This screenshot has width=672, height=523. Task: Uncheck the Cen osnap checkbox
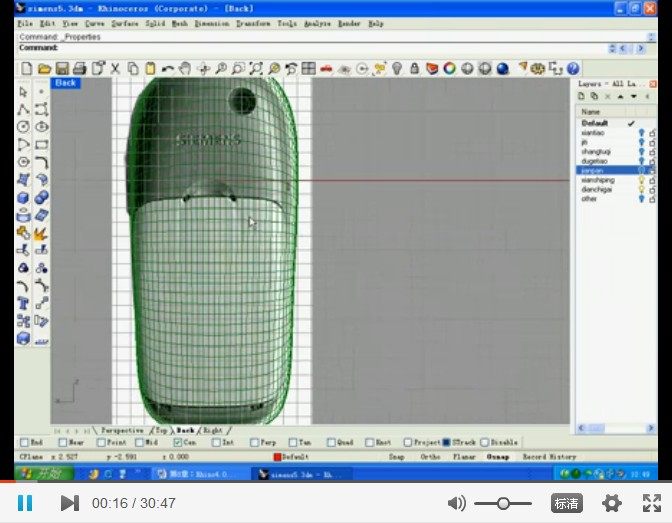coord(178,442)
